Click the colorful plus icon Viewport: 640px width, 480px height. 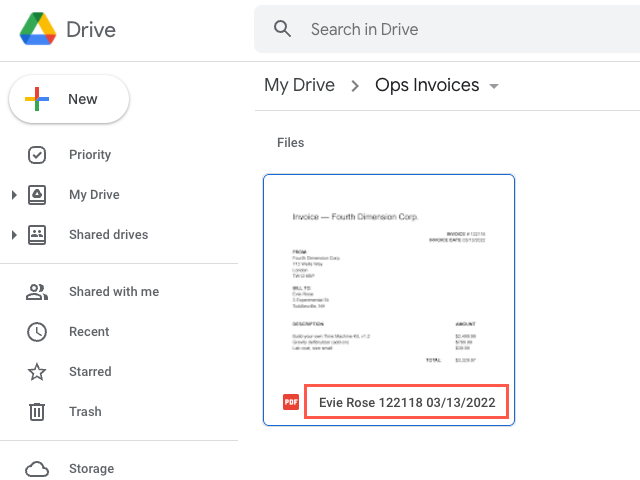click(x=37, y=99)
